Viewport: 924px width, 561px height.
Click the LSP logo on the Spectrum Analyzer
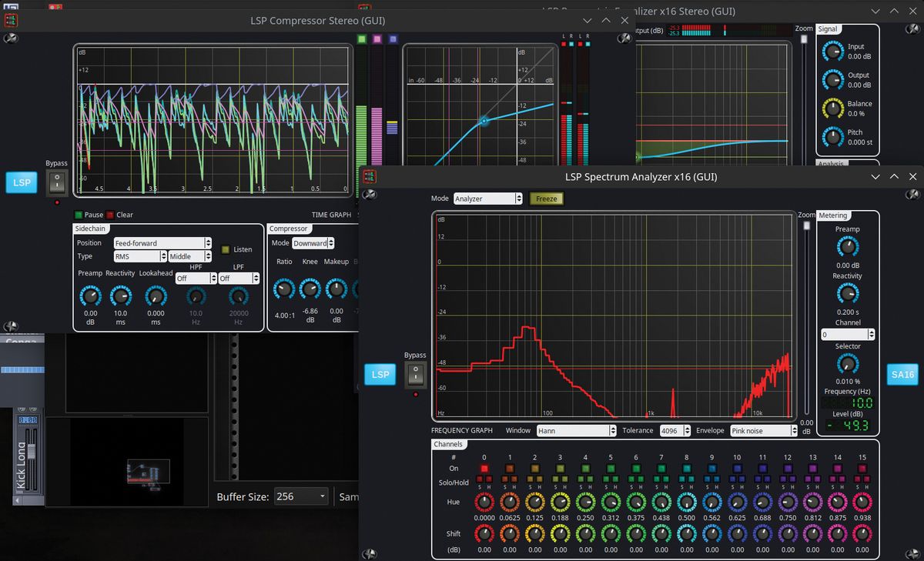pyautogui.click(x=380, y=374)
